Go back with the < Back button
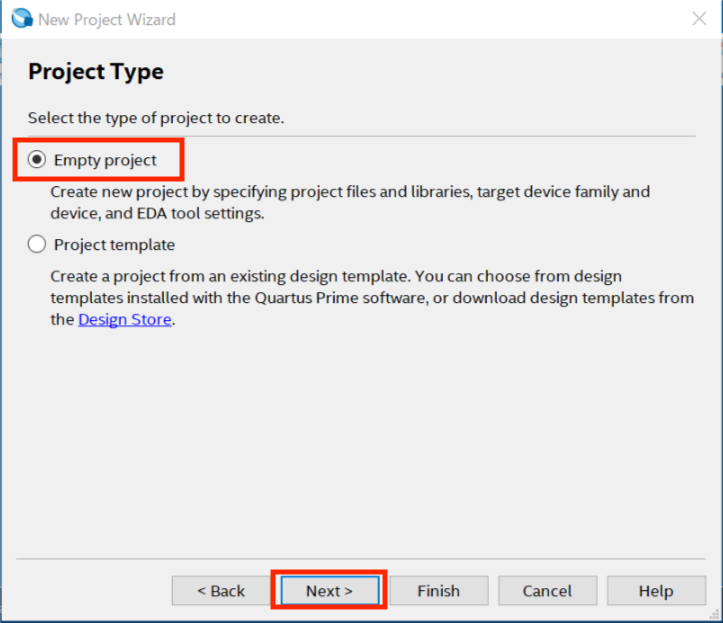The image size is (723, 623). point(220,591)
